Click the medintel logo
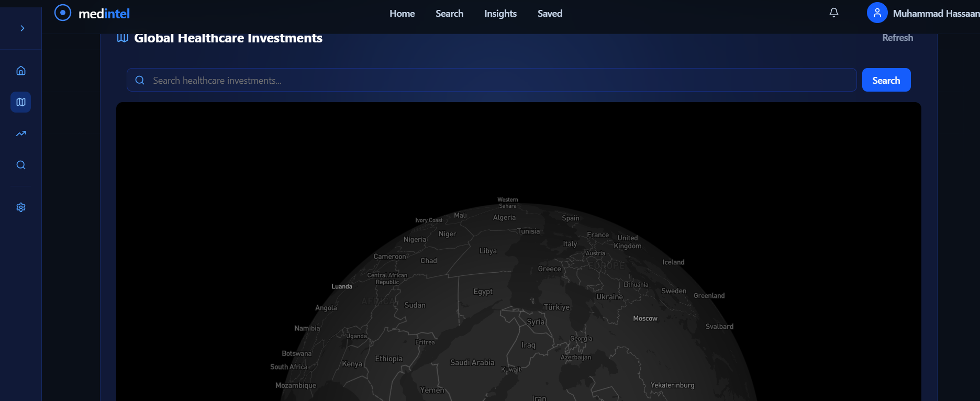Screen dimensions: 980x401 click(92, 13)
